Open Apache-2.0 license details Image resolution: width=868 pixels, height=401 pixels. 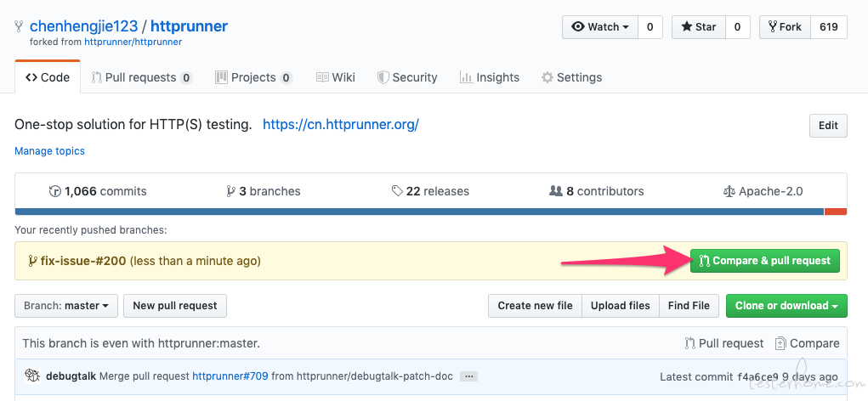[763, 191]
